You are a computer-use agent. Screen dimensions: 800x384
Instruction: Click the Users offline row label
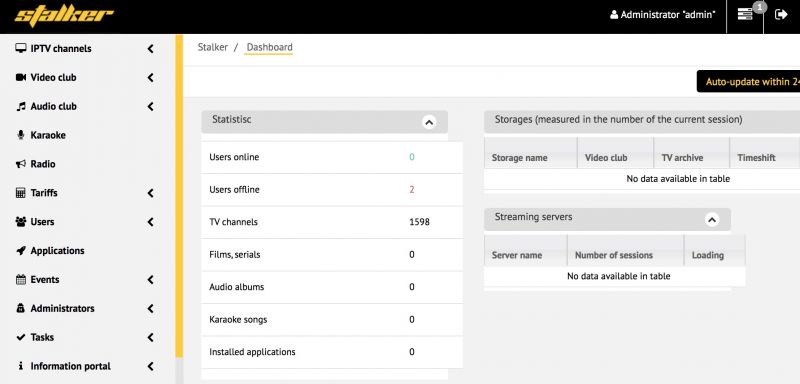(x=234, y=190)
